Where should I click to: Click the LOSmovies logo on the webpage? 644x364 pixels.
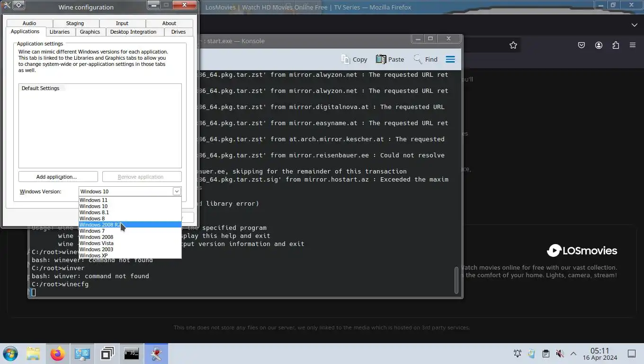582,250
